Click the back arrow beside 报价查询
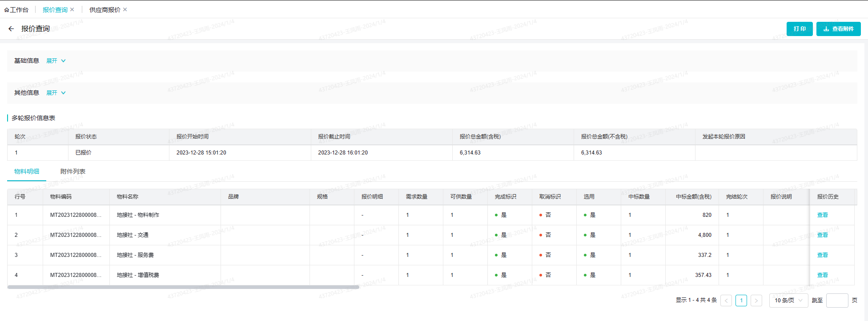Image resolution: width=868 pixels, height=321 pixels. click(x=11, y=29)
